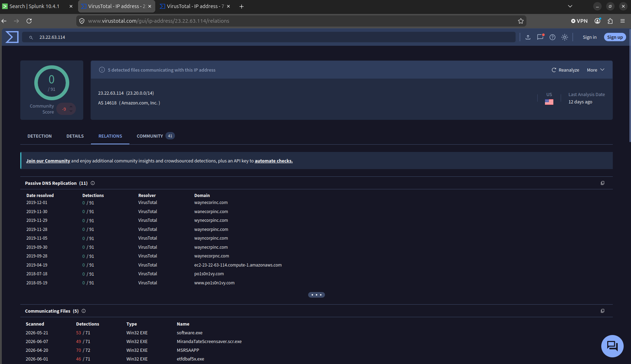The height and width of the screenshot is (364, 631).
Task: Open the list all tabs chevron
Action: [570, 6]
